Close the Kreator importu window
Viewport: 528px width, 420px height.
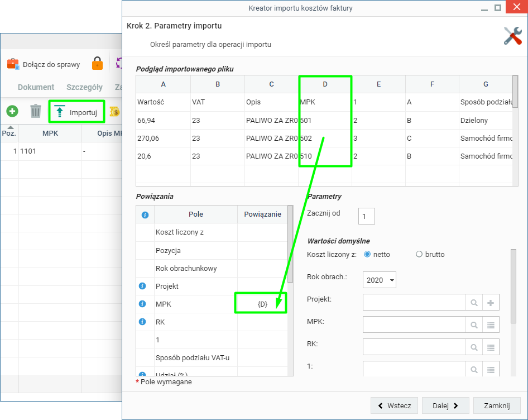pos(516,7)
